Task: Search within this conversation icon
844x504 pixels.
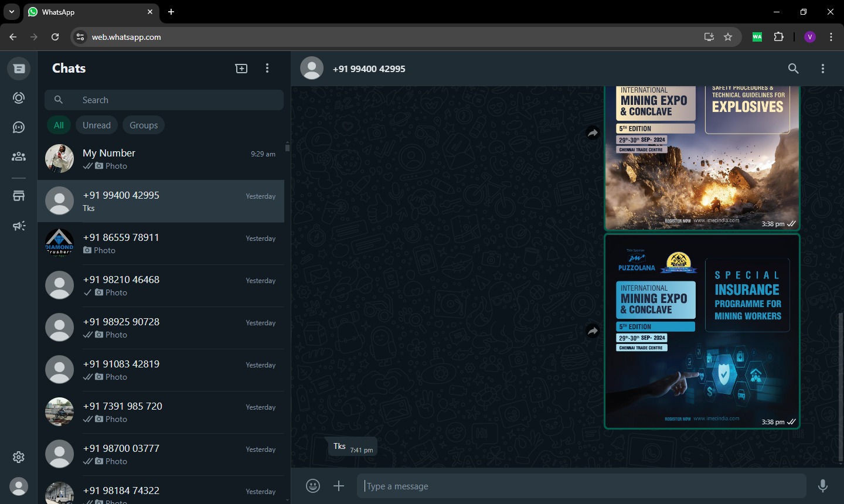Action: [794, 69]
